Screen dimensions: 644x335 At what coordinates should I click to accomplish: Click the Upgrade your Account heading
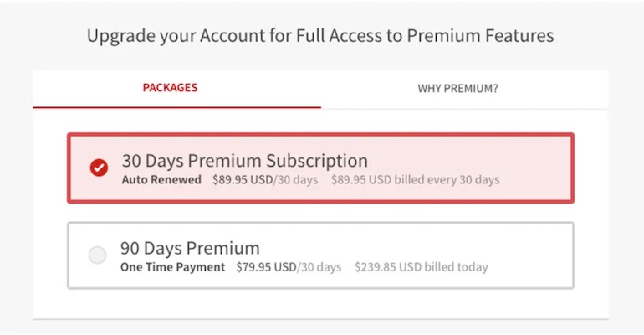[320, 36]
